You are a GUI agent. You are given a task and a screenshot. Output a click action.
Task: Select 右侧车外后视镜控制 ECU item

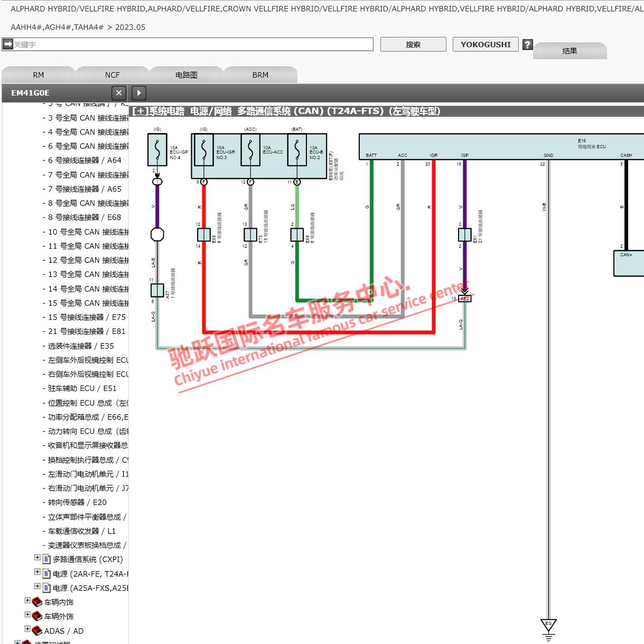(x=88, y=374)
